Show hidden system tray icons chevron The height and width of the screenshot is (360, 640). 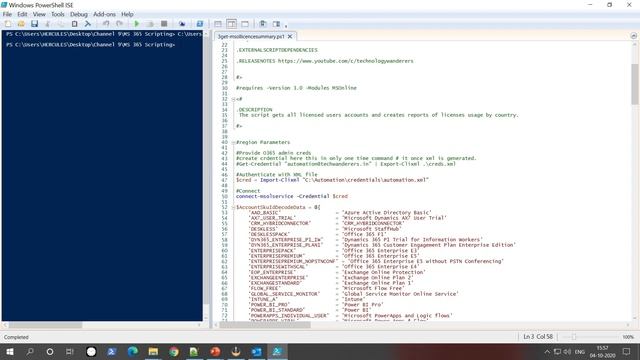[x=547, y=351]
